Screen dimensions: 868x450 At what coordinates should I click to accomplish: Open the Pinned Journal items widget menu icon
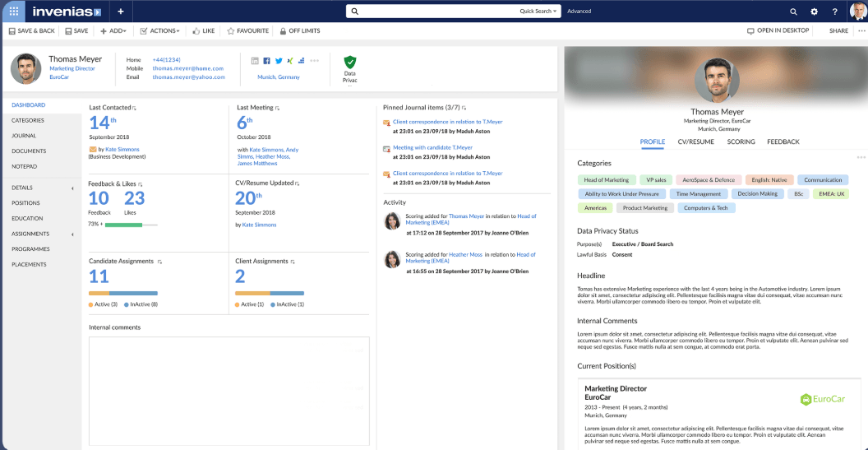464,108
